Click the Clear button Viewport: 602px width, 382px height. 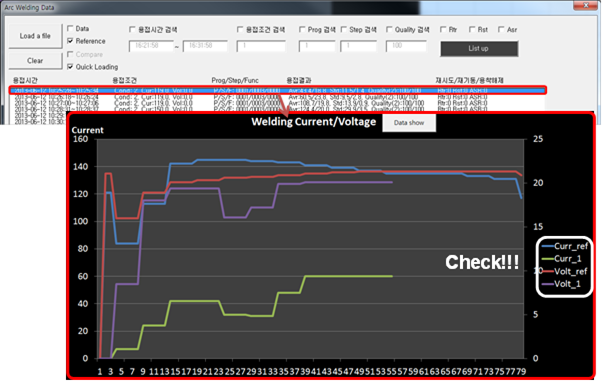35,61
